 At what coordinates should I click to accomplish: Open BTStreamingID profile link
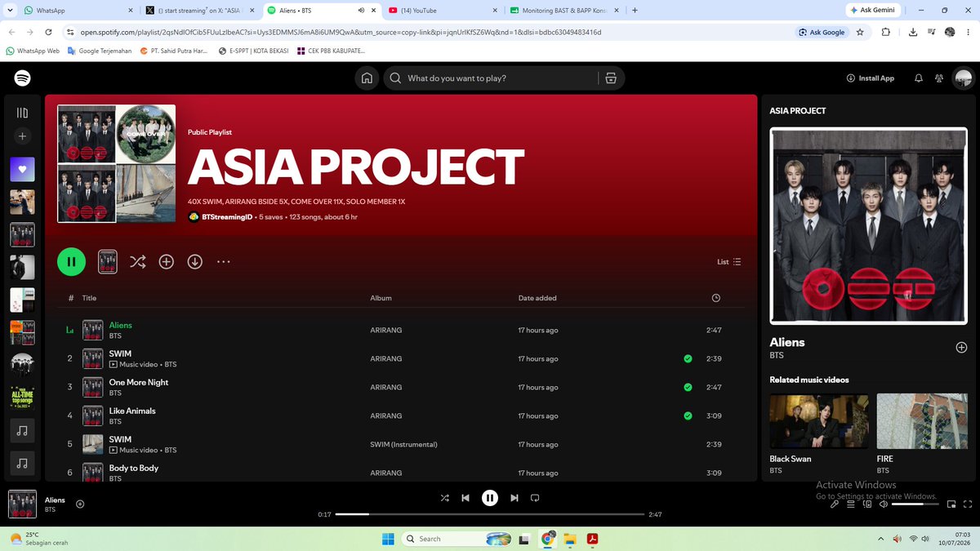226,217
